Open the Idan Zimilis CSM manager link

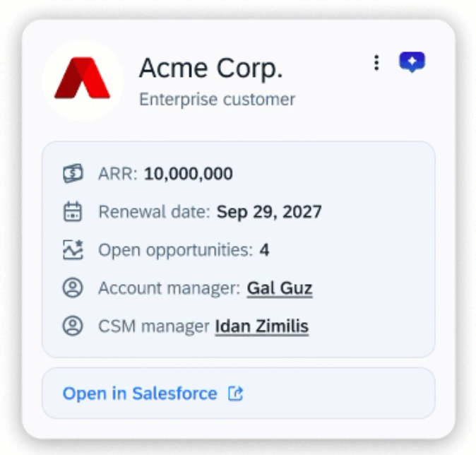pos(262,326)
